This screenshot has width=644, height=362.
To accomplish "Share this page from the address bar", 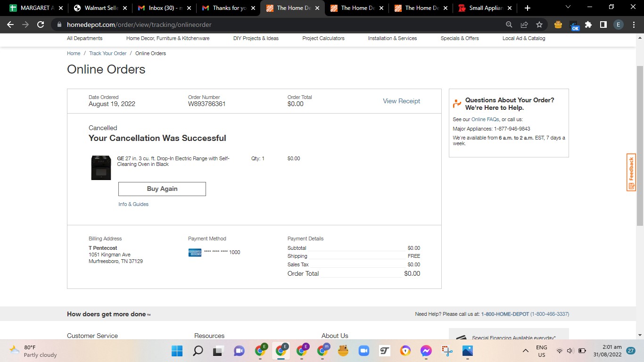I will click(524, 25).
